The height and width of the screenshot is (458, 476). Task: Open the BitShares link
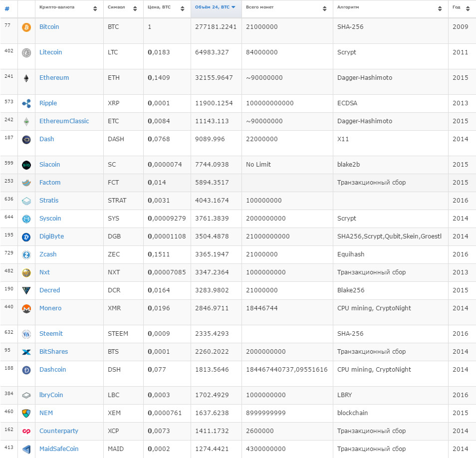[x=54, y=351]
